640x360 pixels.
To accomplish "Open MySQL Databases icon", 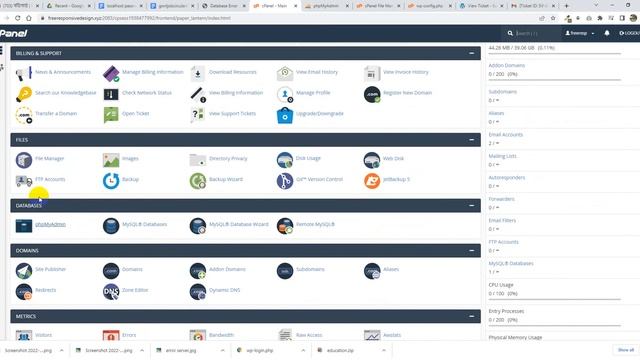I will [x=111, y=226].
